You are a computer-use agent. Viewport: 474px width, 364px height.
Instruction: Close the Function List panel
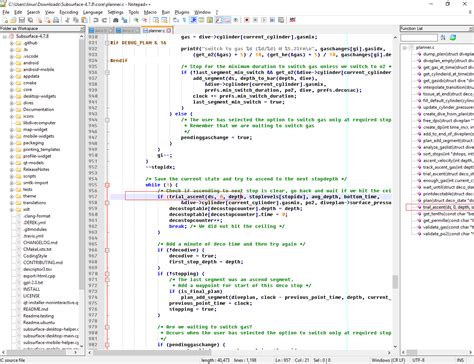(471, 29)
